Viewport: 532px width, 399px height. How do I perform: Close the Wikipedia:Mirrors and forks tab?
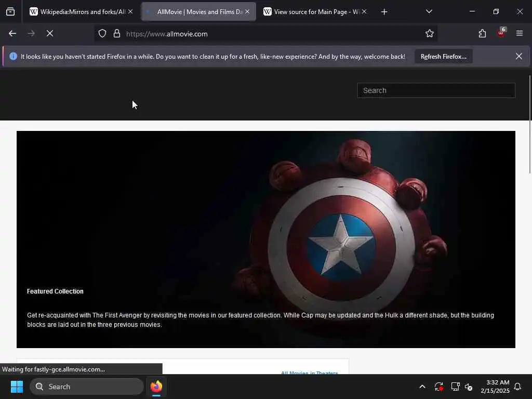(x=130, y=11)
